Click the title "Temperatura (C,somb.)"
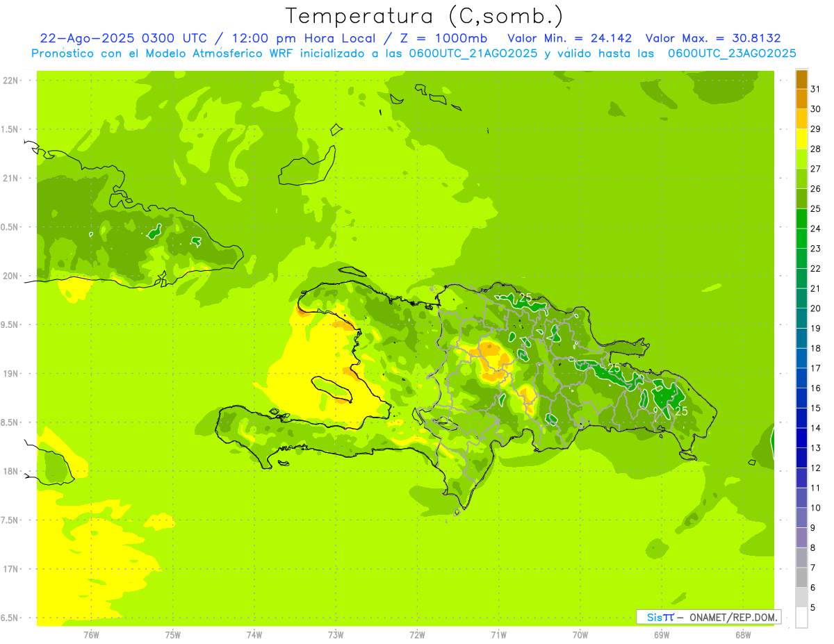 tap(424, 17)
